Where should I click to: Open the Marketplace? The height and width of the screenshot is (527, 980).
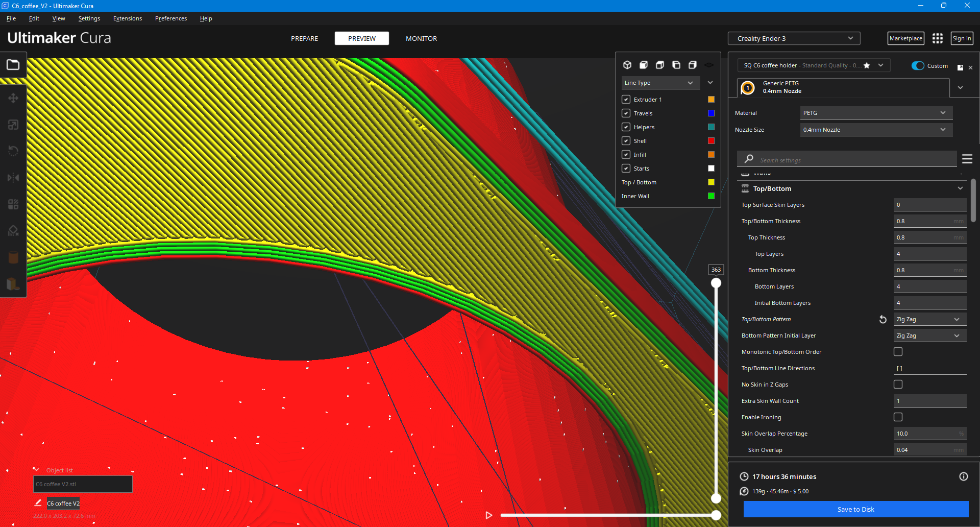tap(906, 38)
